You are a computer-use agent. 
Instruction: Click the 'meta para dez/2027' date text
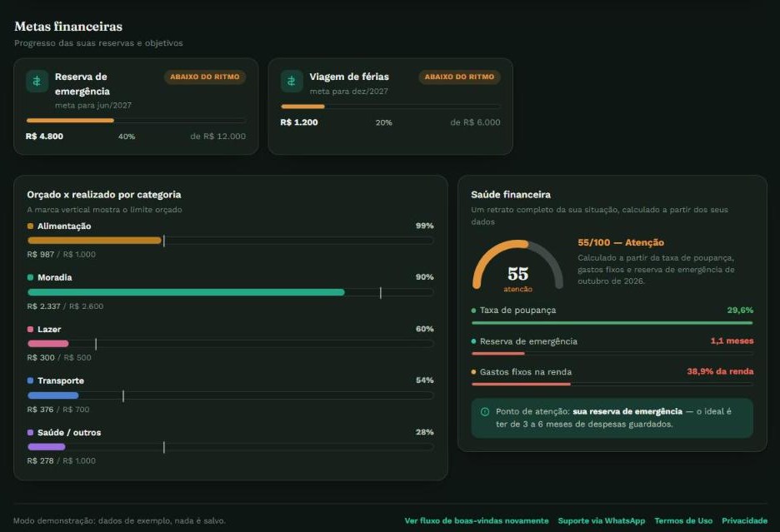tap(348, 92)
